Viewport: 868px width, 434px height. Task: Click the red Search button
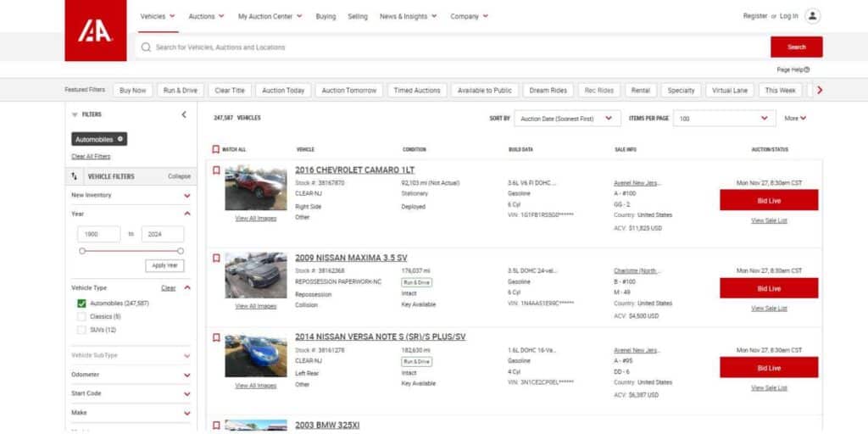[x=796, y=47]
